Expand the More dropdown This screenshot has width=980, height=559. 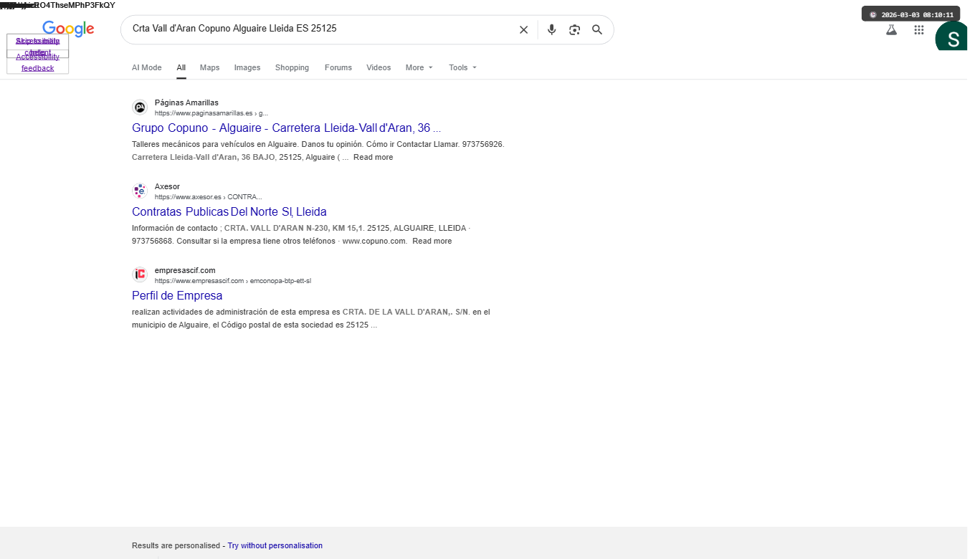tap(419, 67)
